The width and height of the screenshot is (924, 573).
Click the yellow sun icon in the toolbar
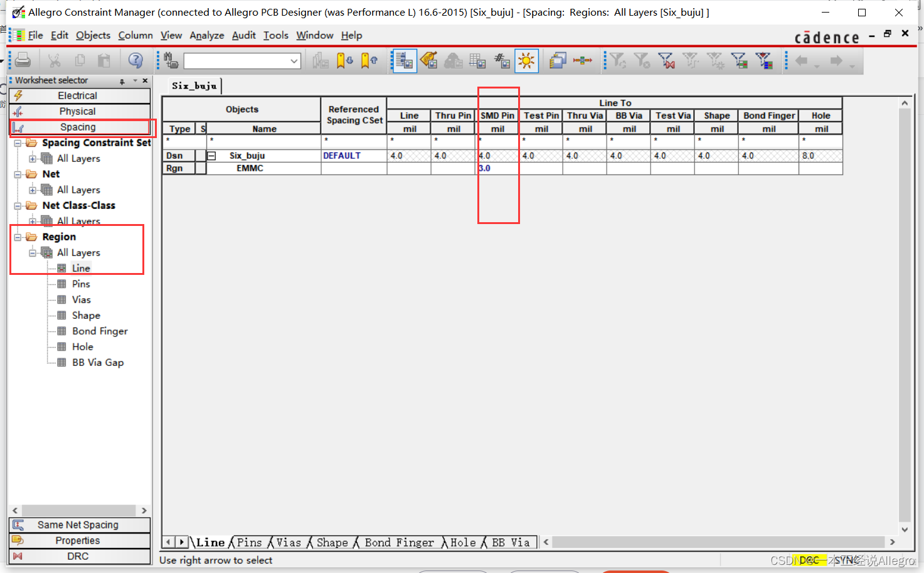[x=526, y=60]
